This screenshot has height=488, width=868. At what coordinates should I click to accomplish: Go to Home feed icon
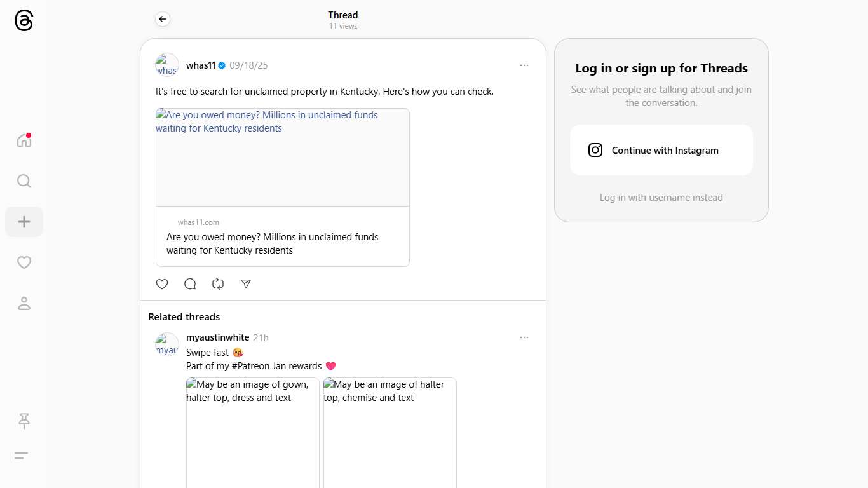(x=24, y=140)
